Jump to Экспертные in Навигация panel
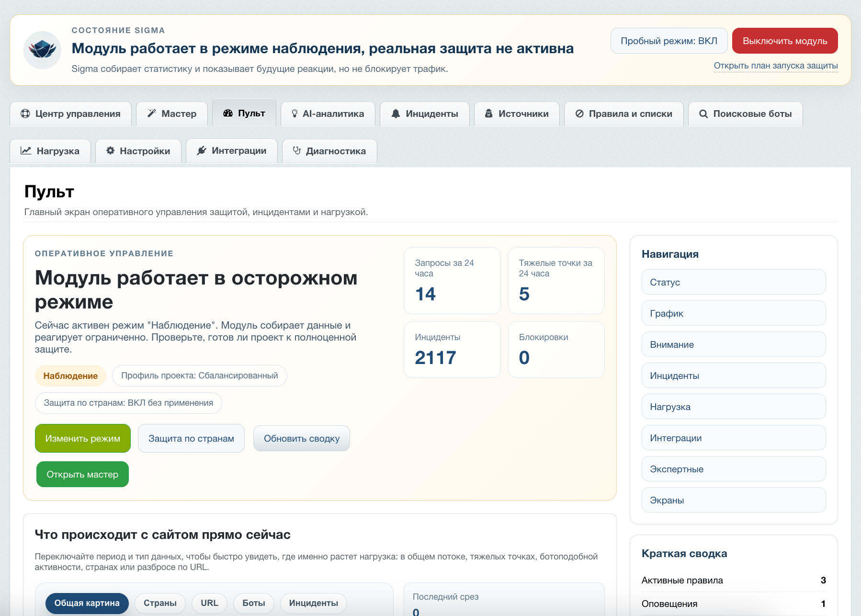The image size is (861, 616). click(734, 469)
